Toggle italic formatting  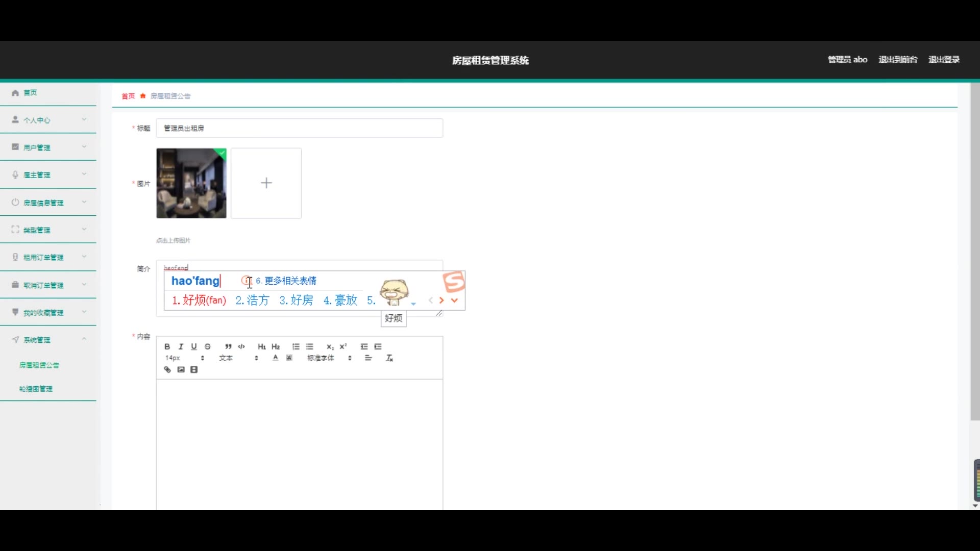[180, 346]
